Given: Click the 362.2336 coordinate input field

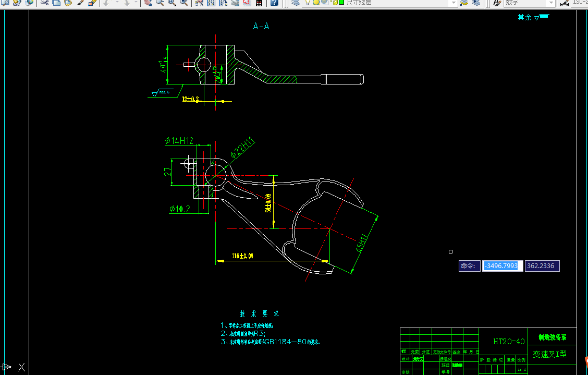Looking at the screenshot, I should pos(542,266).
